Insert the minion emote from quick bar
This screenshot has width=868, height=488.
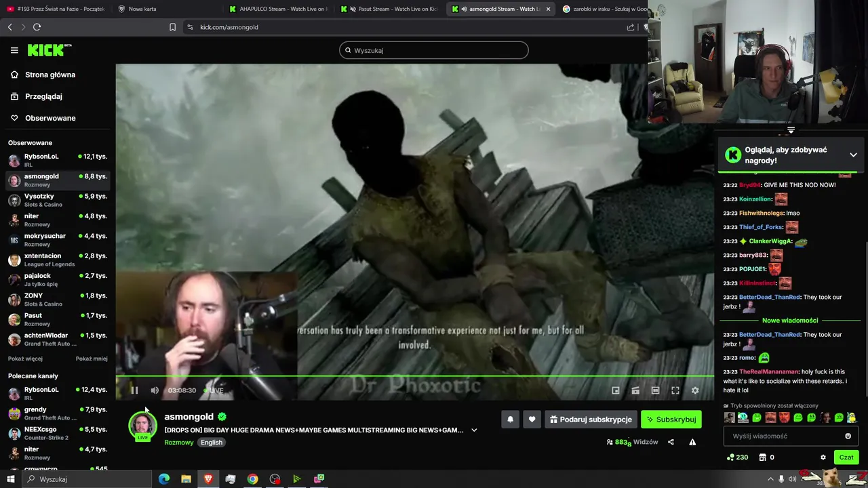pyautogui.click(x=851, y=418)
